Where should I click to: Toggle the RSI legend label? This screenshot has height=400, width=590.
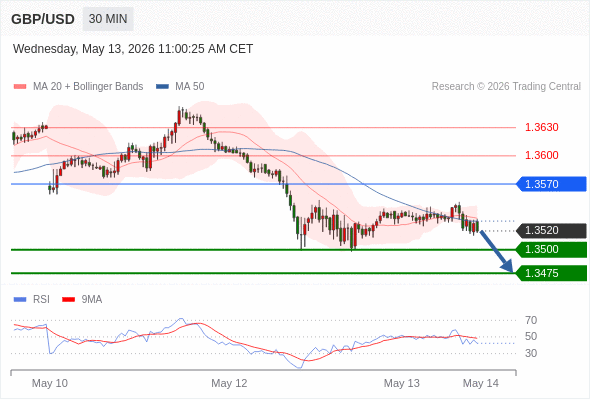click(41, 300)
